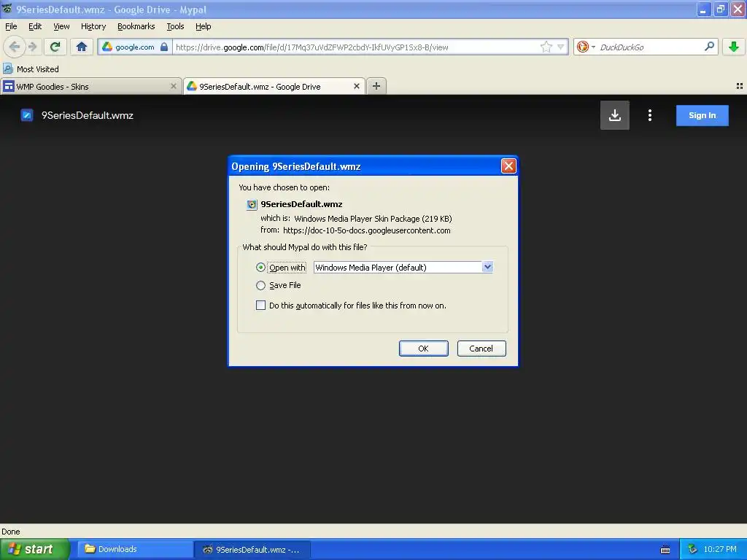Confirm the dialog with OK
The image size is (747, 560).
(x=424, y=349)
